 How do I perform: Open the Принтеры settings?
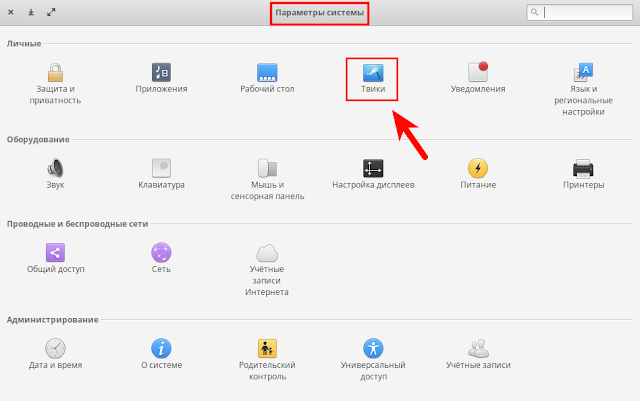583,174
